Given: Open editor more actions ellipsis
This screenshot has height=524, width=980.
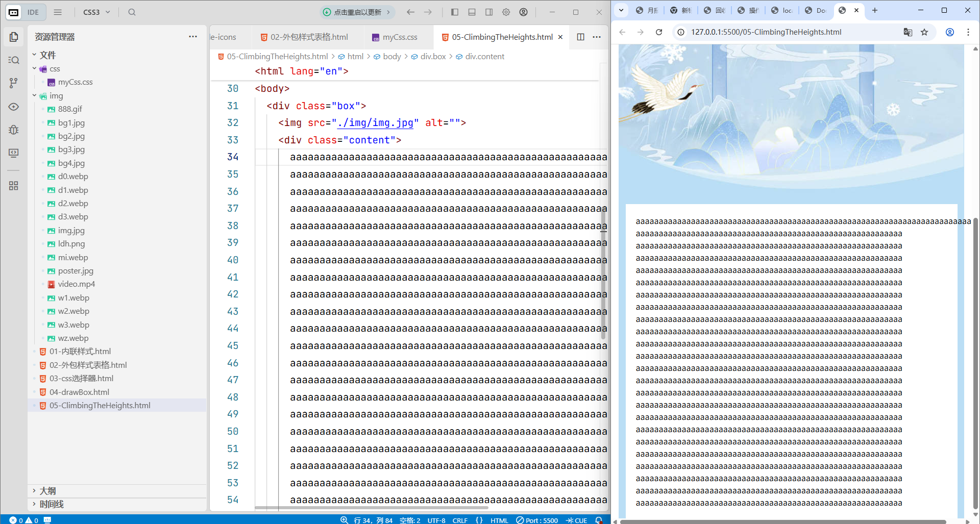Looking at the screenshot, I should coord(597,37).
